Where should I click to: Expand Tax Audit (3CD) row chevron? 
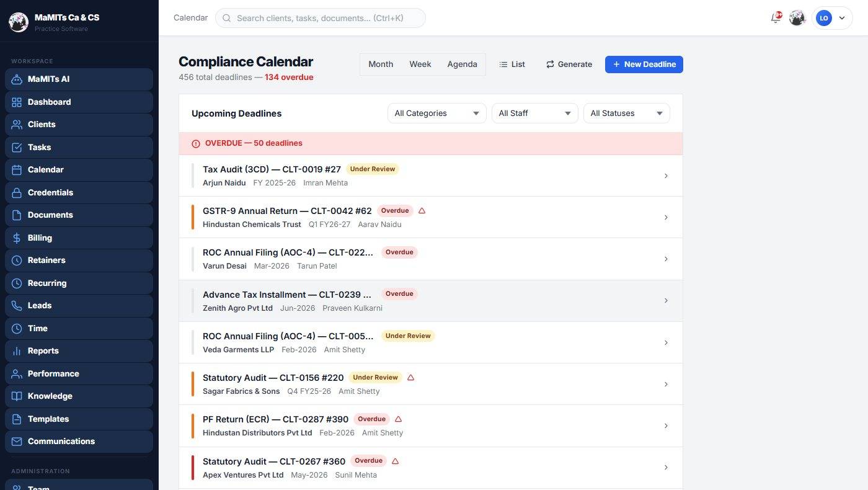(x=666, y=176)
